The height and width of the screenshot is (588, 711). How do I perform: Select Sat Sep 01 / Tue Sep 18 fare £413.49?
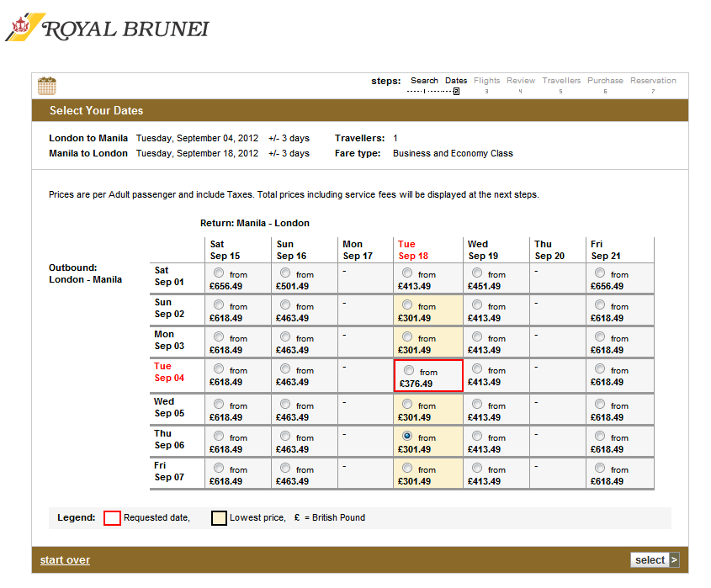tap(407, 273)
